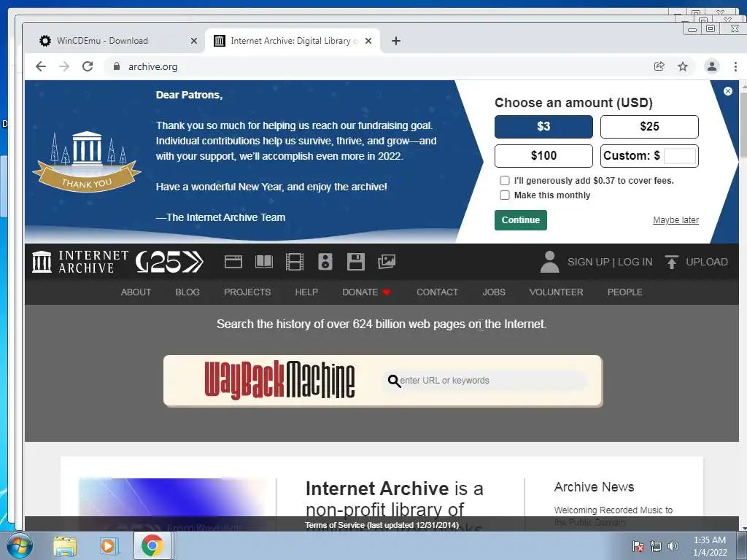Viewport: 747px width, 560px height.
Task: Enable the add $0.37 to cover fees checkbox
Action: click(x=505, y=181)
